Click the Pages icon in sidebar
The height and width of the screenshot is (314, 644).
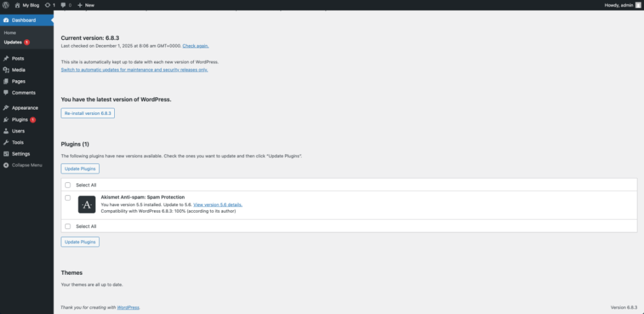coord(6,82)
